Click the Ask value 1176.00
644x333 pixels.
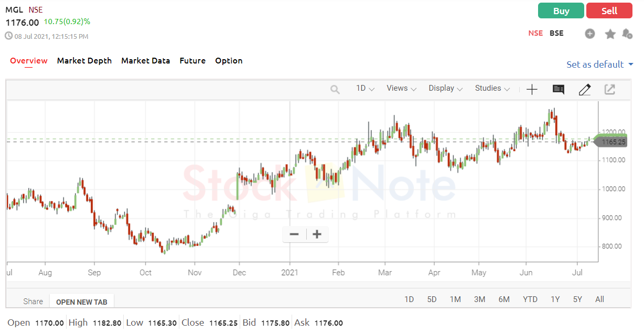[328, 323]
